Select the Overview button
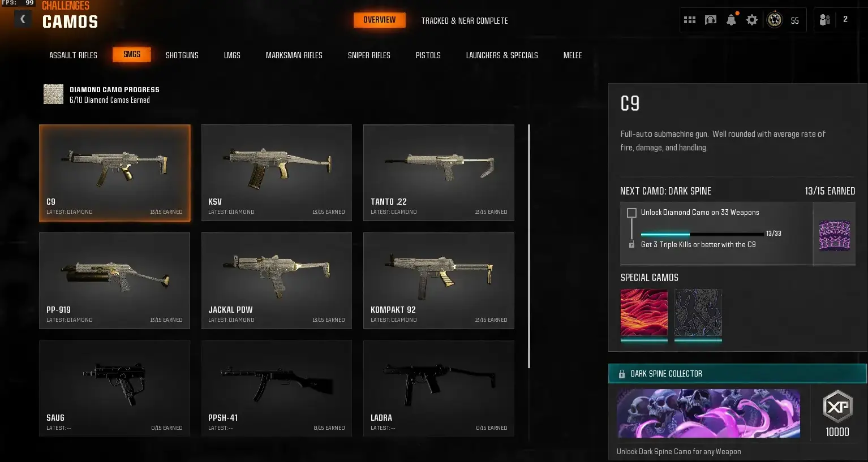 click(380, 20)
